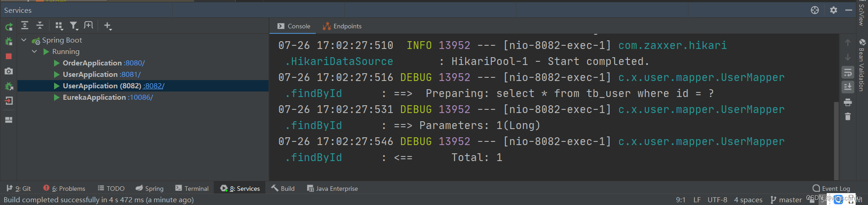Screen dimensions: 868x205
Task: Click the 'Total: 1' log line
Action: pos(477,157)
